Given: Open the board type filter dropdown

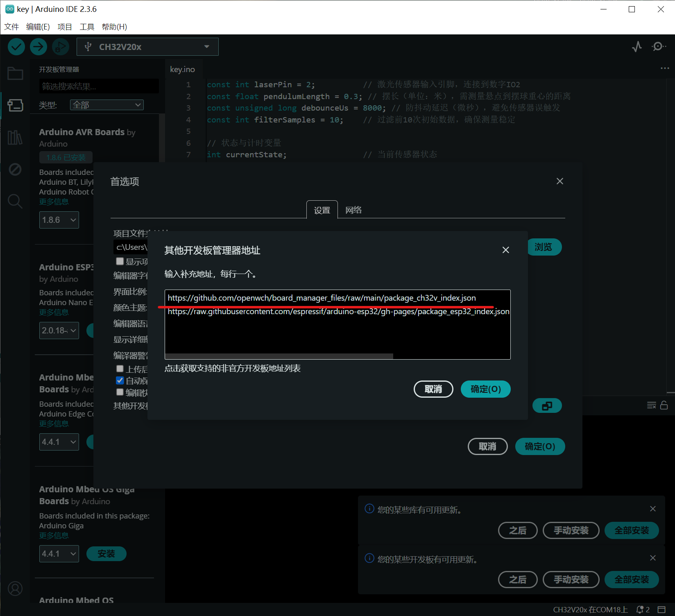Looking at the screenshot, I should (x=106, y=105).
